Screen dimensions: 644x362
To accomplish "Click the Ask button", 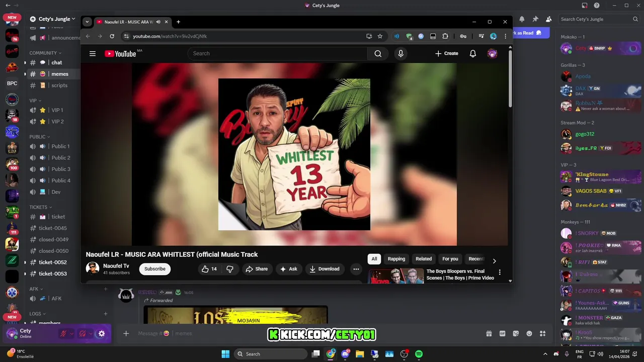I will pos(289,269).
